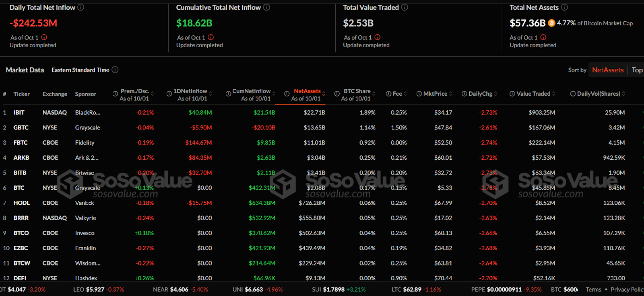
Task: Click info icon left of Prem./Dsc. header
Action: (x=115, y=94)
